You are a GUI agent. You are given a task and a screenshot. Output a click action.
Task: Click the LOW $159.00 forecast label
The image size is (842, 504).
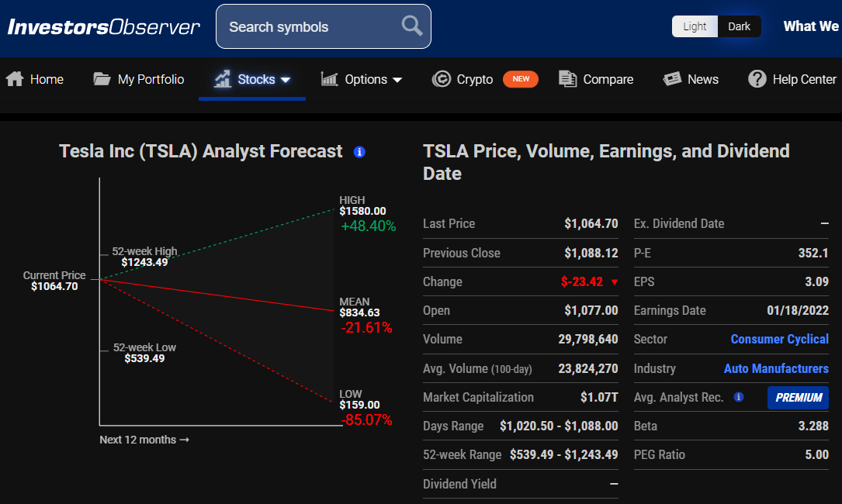pos(359,399)
